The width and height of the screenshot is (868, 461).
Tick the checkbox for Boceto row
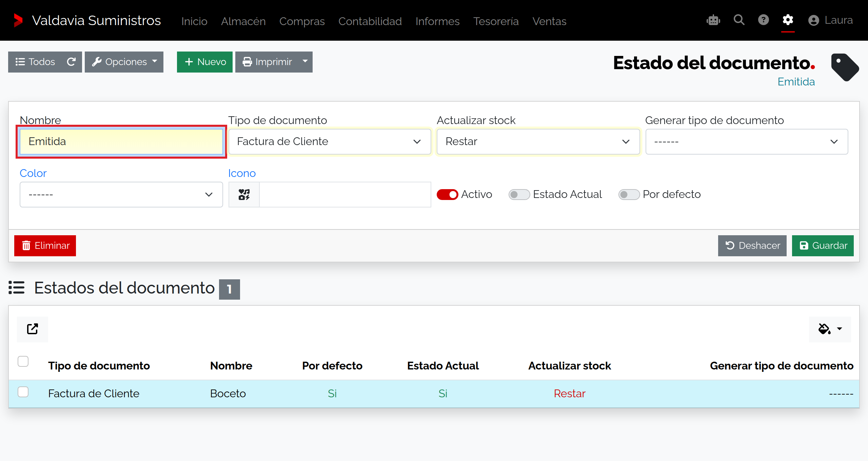click(x=23, y=392)
